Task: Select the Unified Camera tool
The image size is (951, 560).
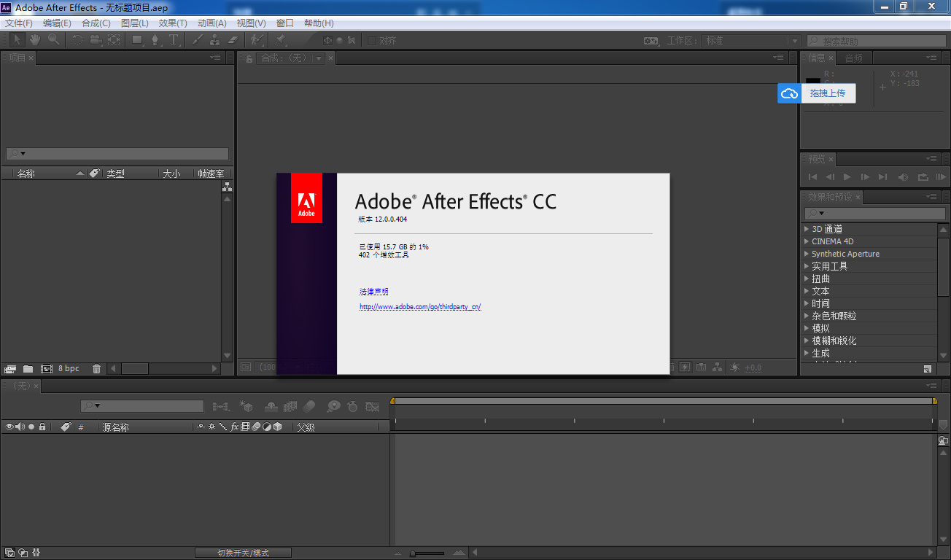Action: [96, 40]
